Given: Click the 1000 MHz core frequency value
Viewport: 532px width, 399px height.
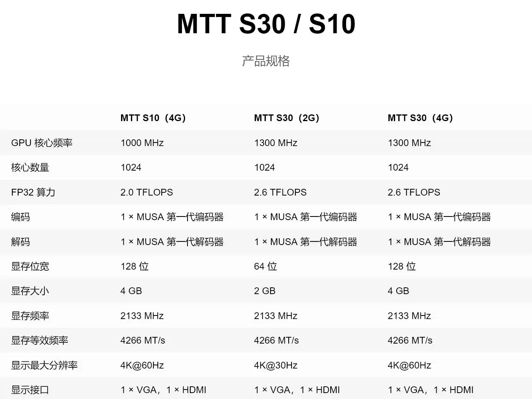Looking at the screenshot, I should 142,143.
